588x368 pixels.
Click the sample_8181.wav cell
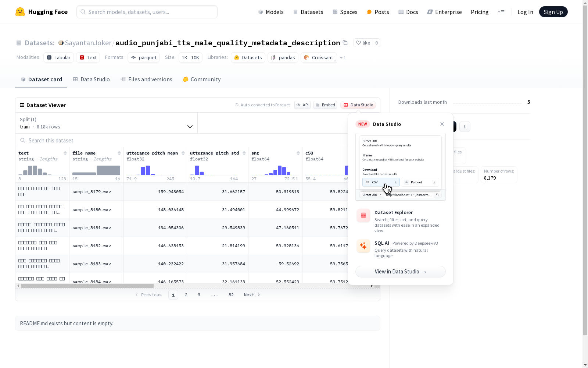tap(96, 228)
